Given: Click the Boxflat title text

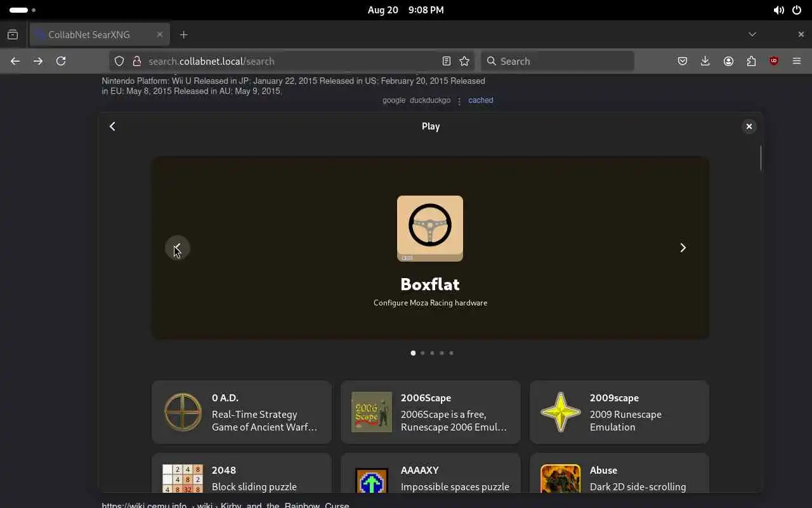Looking at the screenshot, I should [x=430, y=284].
